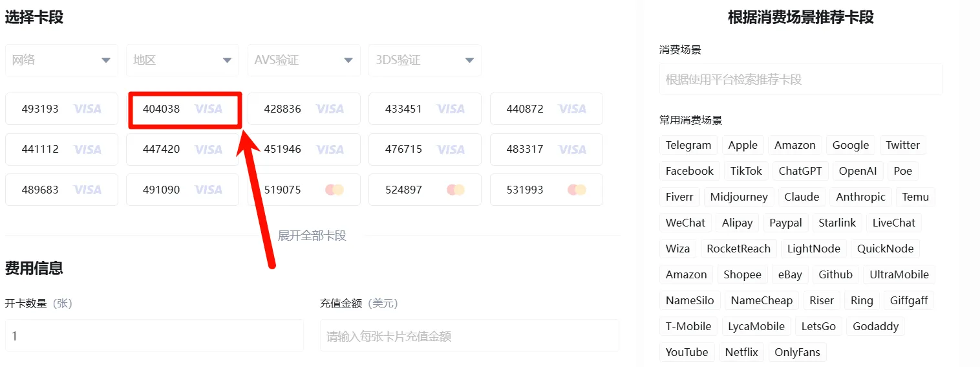Click the T-Mobile scenario tag
Viewport: 980px width, 367px height.
click(688, 326)
